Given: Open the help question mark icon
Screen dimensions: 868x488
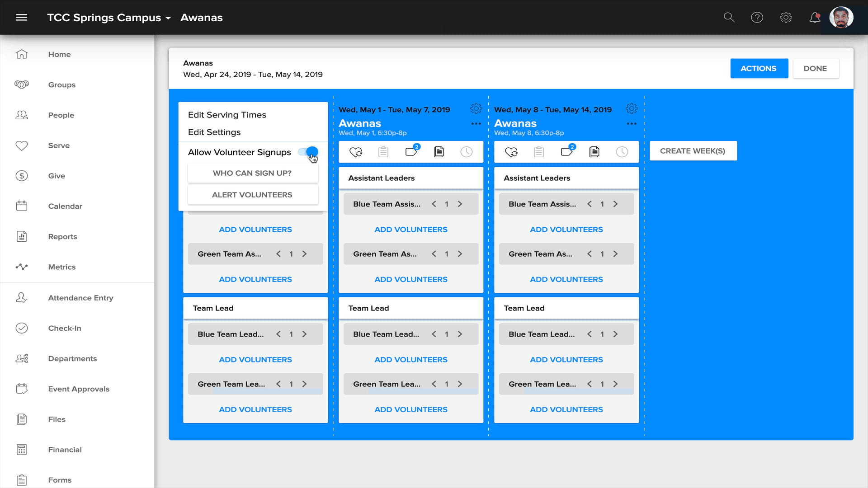Looking at the screenshot, I should coord(757,17).
